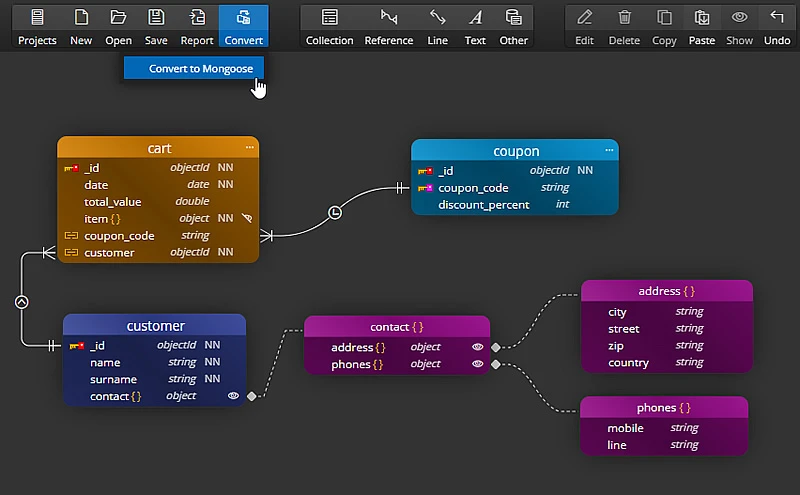Click diamond connector next to customer contact
The image size is (800, 495).
(x=252, y=396)
